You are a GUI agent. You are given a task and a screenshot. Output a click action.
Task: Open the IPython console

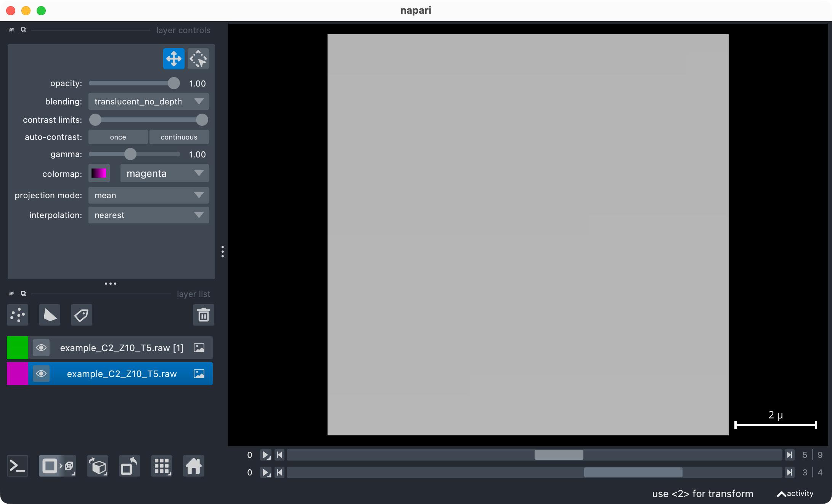(18, 466)
